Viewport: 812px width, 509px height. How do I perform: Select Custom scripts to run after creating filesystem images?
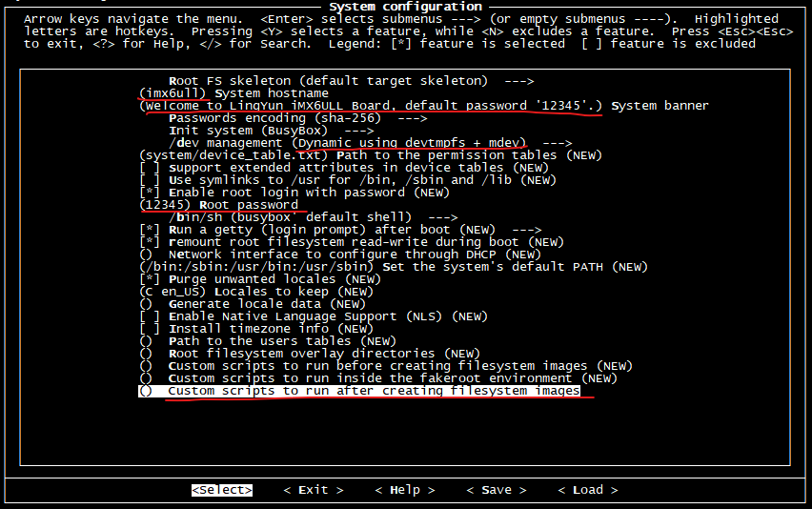coord(372,391)
